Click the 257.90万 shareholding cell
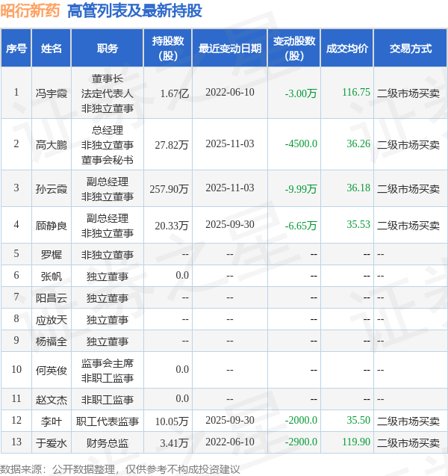This screenshot has width=448, height=476. [169, 189]
